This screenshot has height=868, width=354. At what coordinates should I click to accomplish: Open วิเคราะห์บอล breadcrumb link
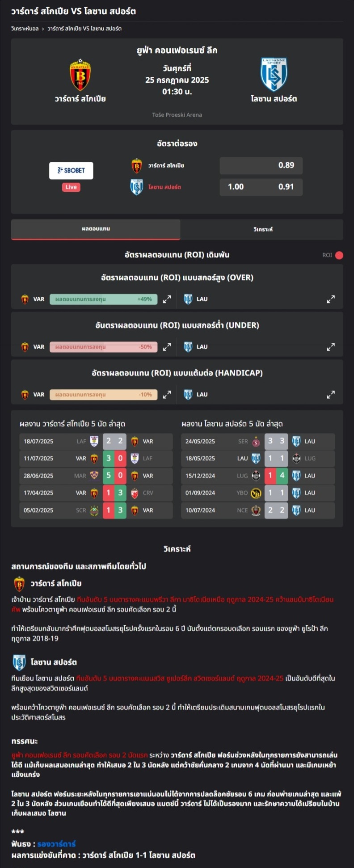pos(25,29)
